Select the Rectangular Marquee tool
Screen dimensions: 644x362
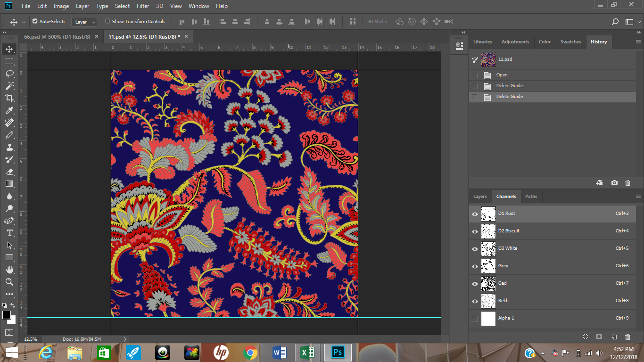(x=9, y=61)
